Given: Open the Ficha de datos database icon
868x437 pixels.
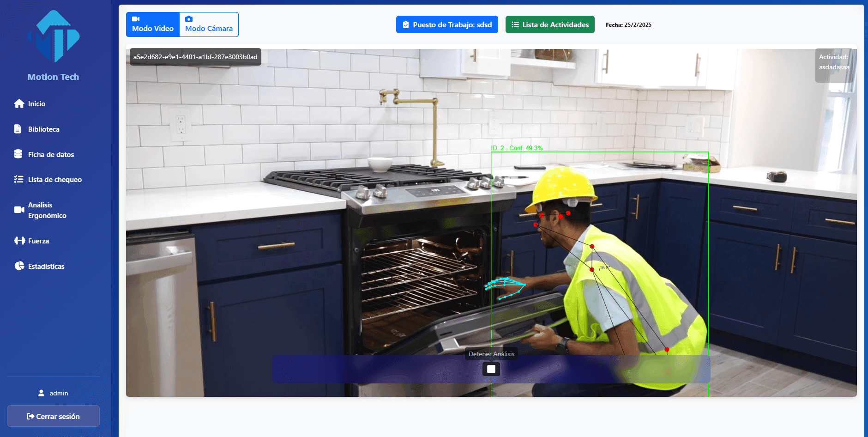Looking at the screenshot, I should (18, 154).
